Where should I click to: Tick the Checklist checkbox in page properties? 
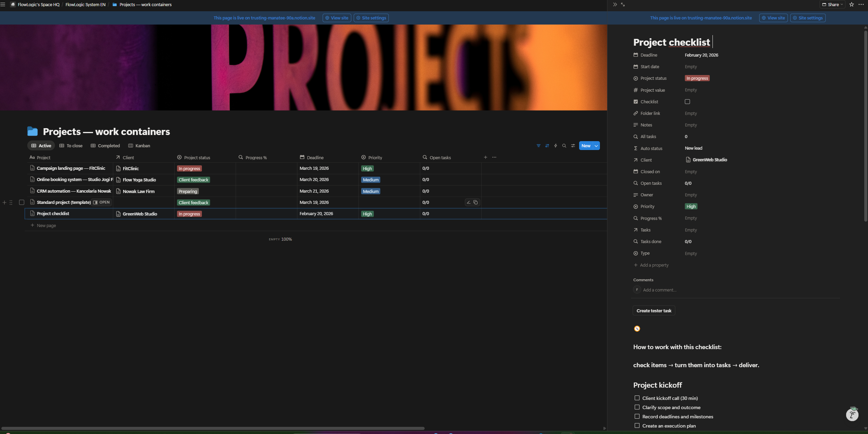[687, 102]
